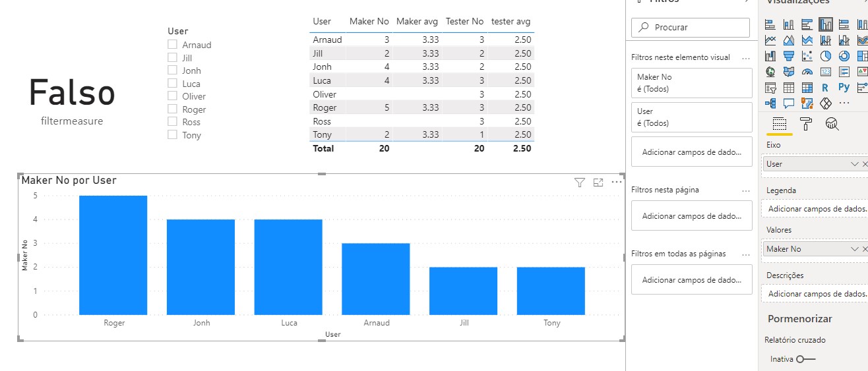Select the stacked area chart visualization

(807, 40)
